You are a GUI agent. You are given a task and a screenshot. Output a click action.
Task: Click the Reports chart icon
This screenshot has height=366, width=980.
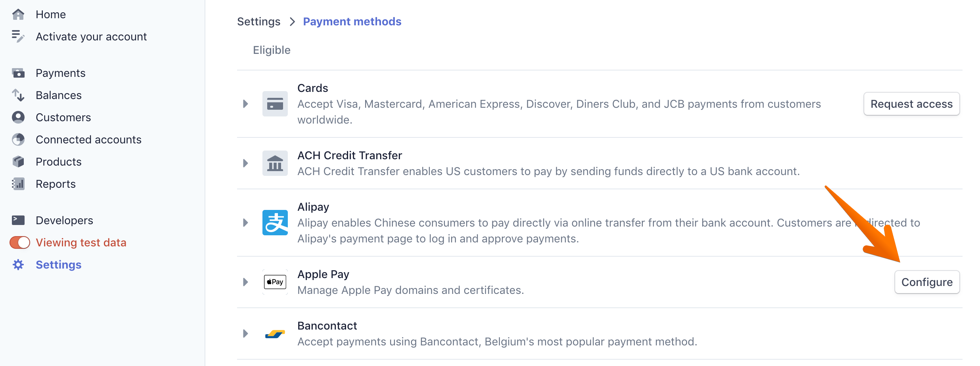click(x=18, y=184)
